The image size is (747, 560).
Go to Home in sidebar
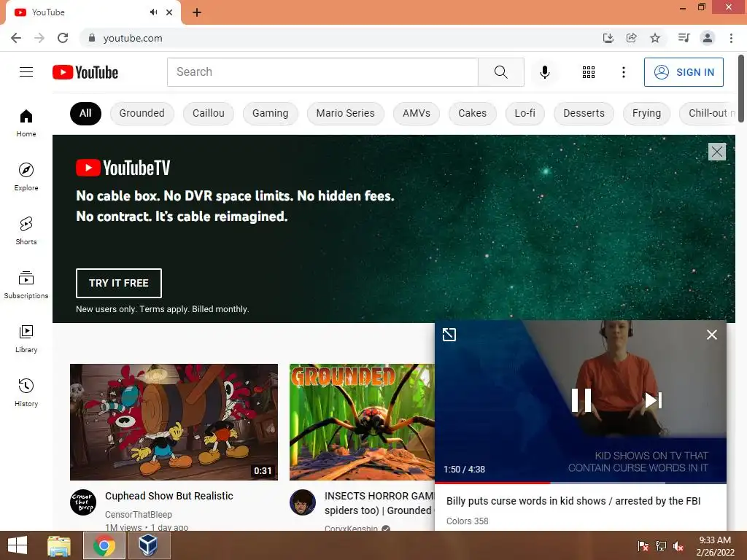pos(26,122)
